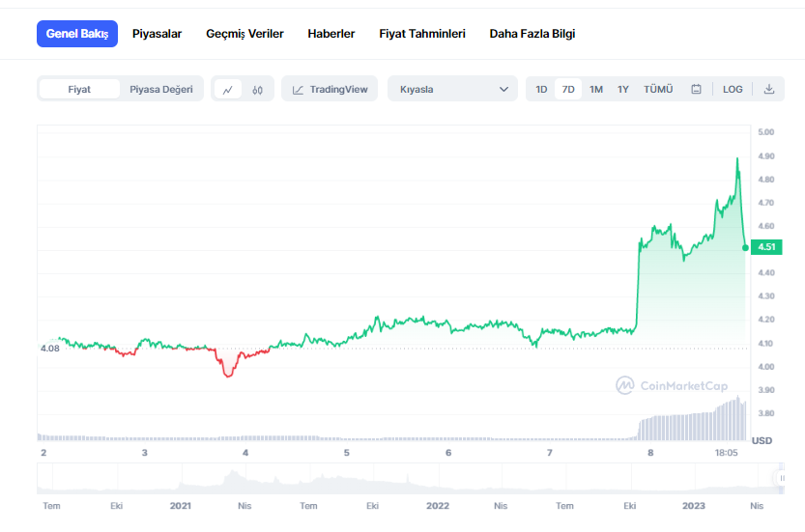Select the 1D time range
This screenshot has width=805, height=532.
tap(541, 90)
